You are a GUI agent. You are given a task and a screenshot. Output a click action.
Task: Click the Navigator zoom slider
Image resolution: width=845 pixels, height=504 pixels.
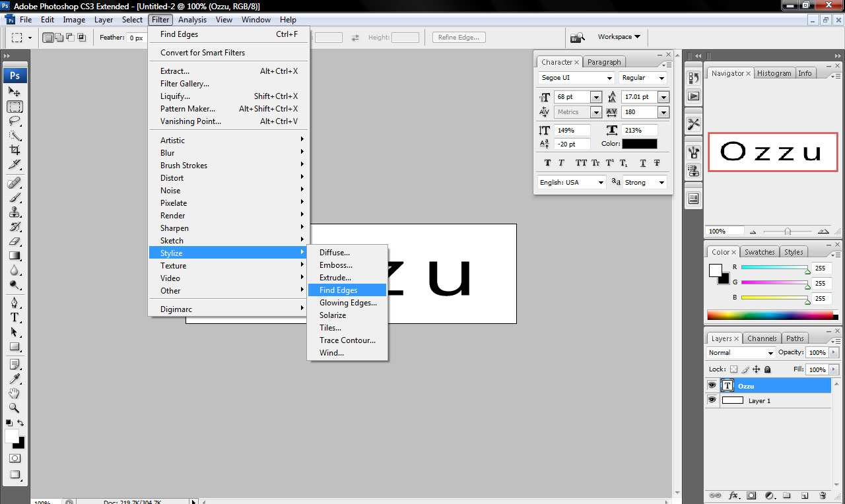[x=788, y=232]
